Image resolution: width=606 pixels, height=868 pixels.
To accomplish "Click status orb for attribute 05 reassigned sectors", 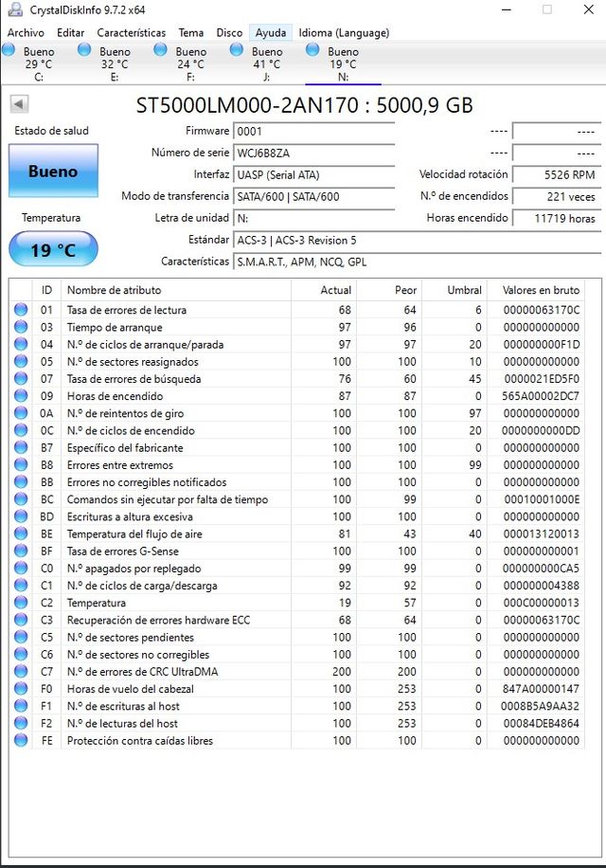I will [21, 362].
